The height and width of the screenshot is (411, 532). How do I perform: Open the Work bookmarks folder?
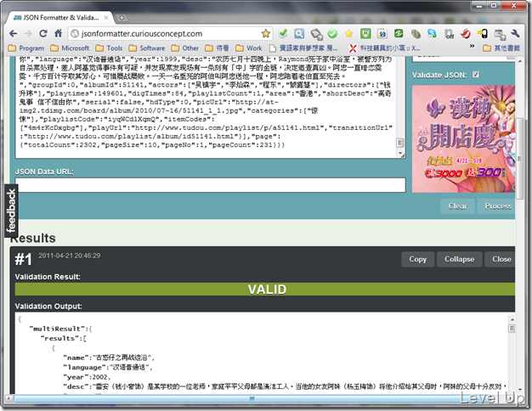(249, 48)
